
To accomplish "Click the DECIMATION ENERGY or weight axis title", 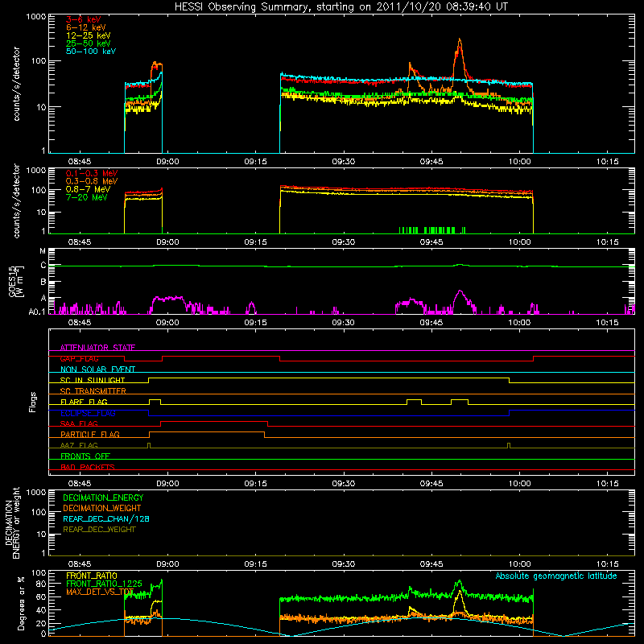I will click(12, 522).
